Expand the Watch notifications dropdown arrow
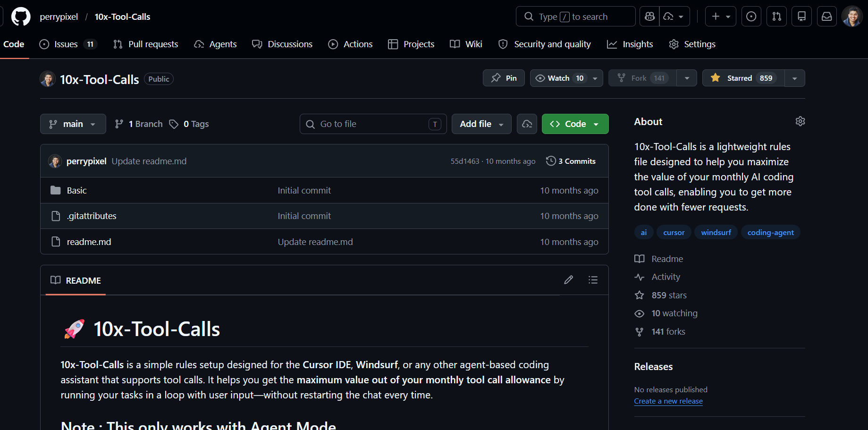868x430 pixels. [595, 78]
